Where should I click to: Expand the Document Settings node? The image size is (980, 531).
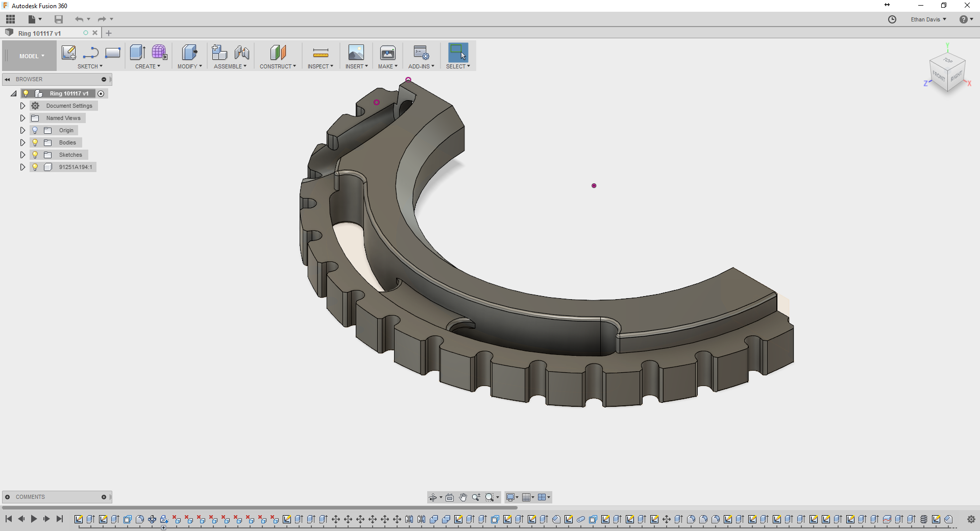[x=22, y=106]
